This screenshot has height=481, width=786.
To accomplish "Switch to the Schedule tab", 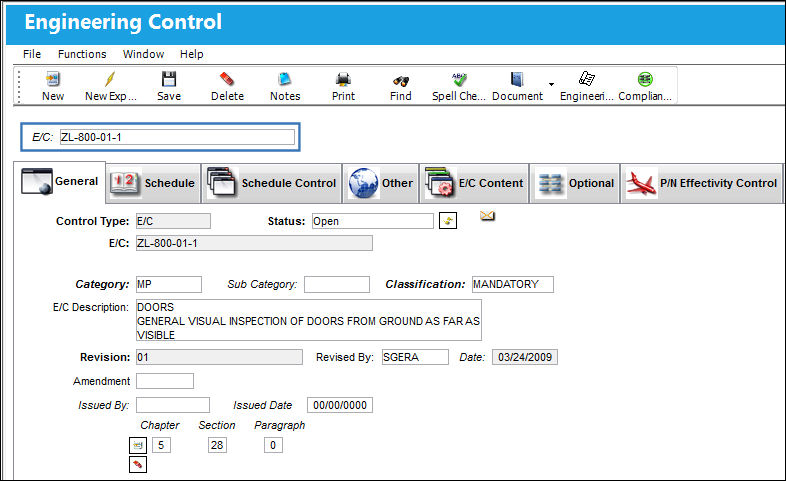I will pyautogui.click(x=153, y=183).
